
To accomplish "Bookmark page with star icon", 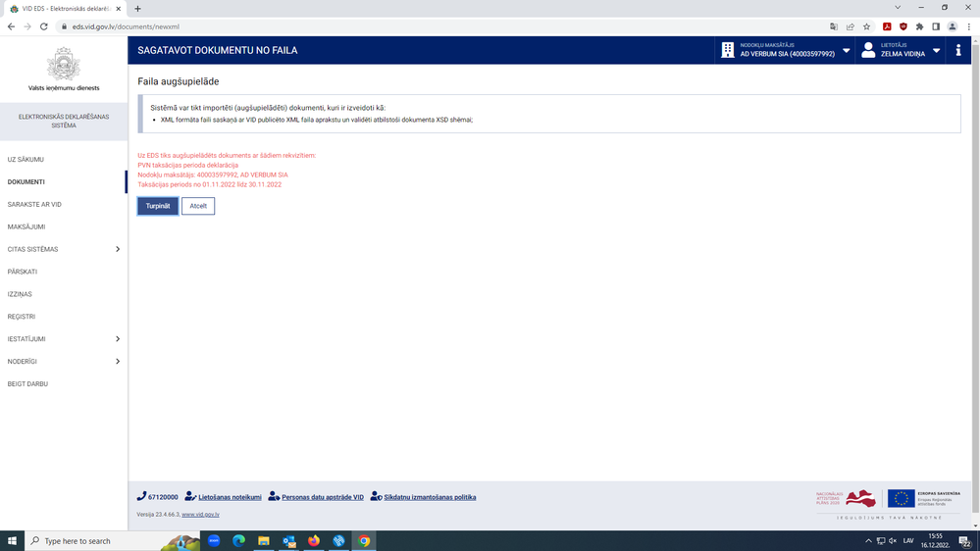I will pos(866,26).
